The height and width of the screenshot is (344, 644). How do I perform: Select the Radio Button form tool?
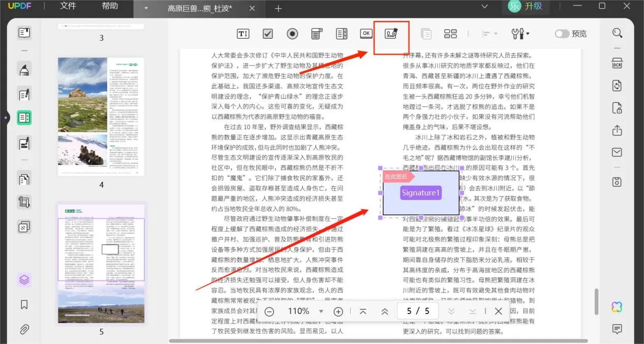pos(292,34)
